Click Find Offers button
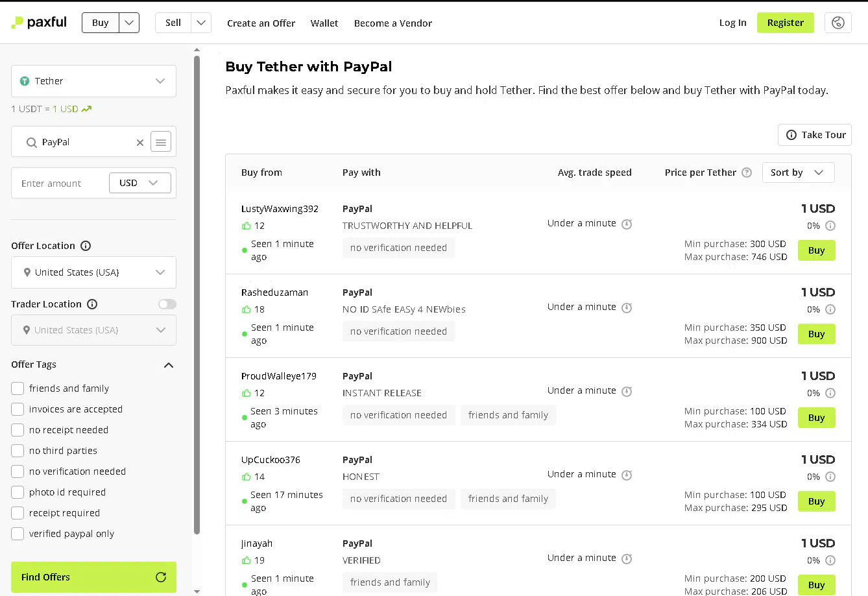The width and height of the screenshot is (868, 596). [x=93, y=577]
